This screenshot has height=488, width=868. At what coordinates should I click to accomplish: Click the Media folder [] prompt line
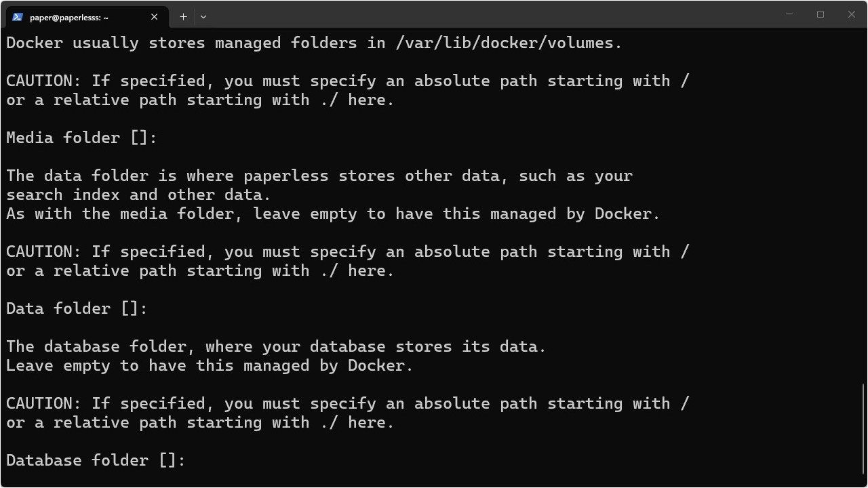click(81, 138)
